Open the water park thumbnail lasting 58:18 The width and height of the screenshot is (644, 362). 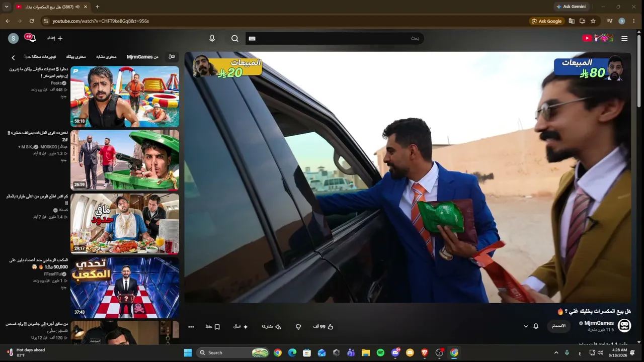[x=125, y=97]
